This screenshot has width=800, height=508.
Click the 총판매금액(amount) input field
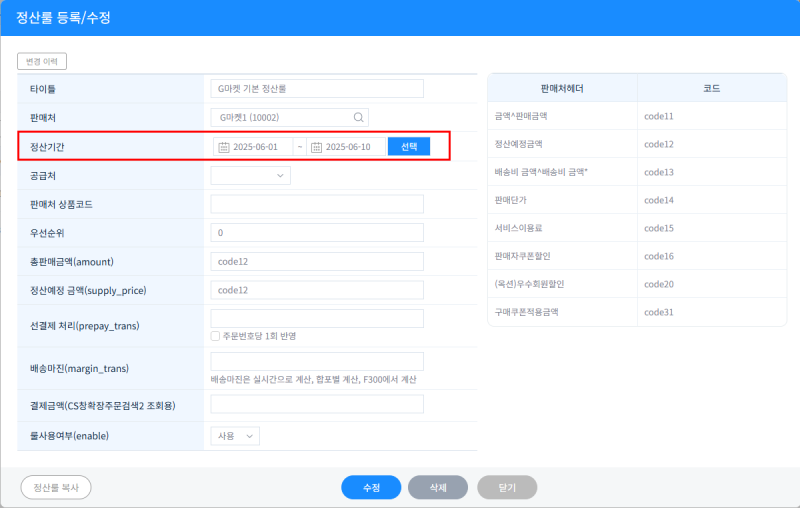(317, 262)
